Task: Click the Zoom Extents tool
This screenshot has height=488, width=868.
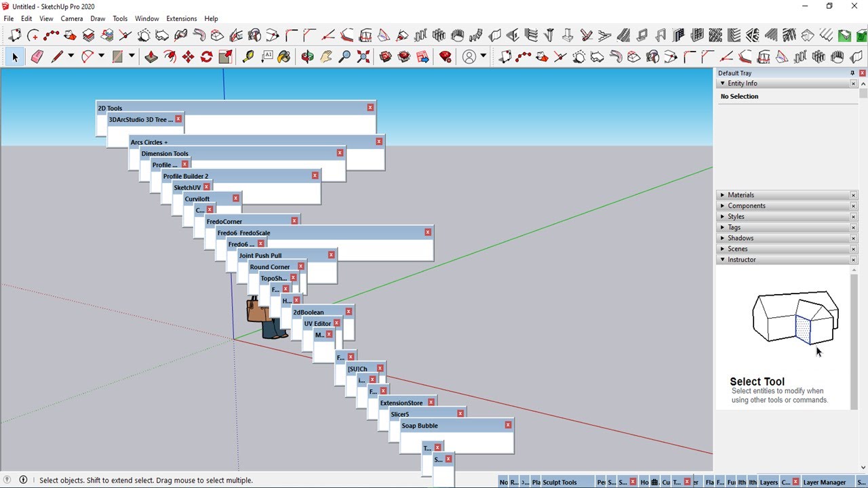Action: (x=363, y=57)
